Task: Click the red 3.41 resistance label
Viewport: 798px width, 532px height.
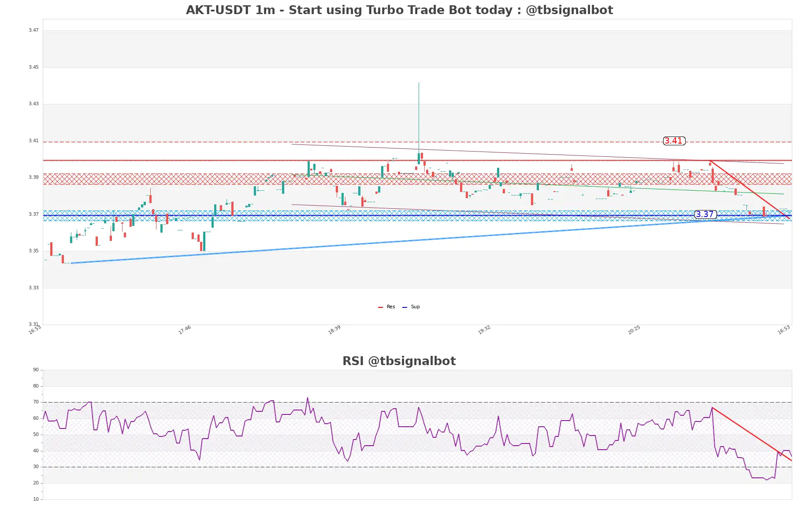Action: pos(674,141)
